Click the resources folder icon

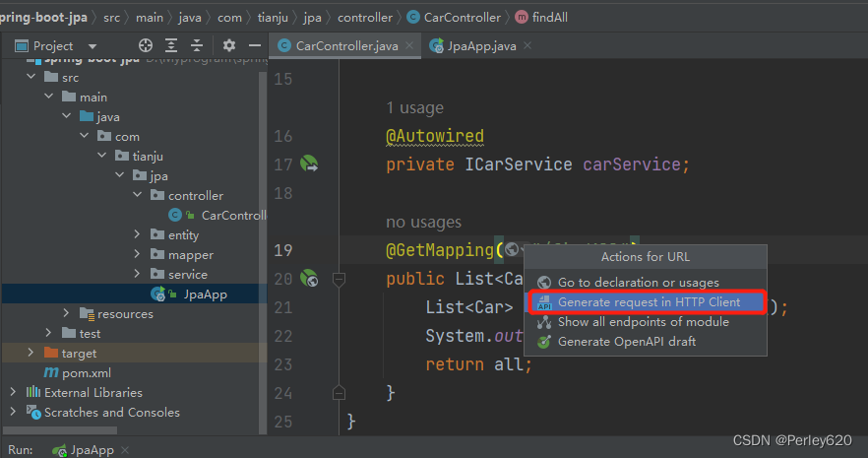pyautogui.click(x=87, y=314)
